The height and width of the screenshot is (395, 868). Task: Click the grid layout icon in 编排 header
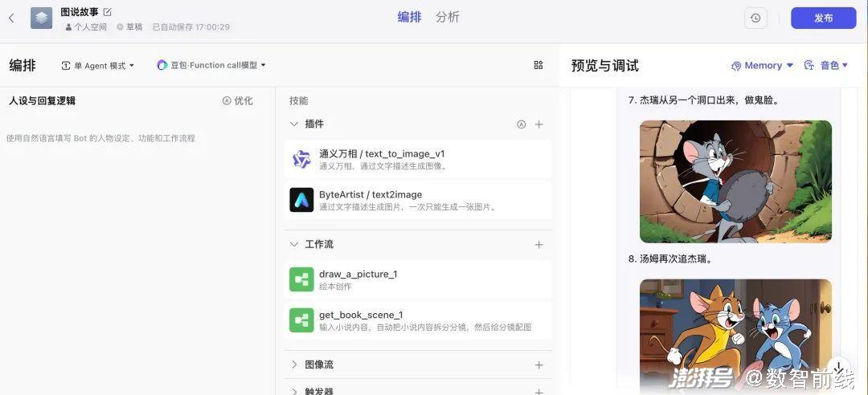click(538, 65)
